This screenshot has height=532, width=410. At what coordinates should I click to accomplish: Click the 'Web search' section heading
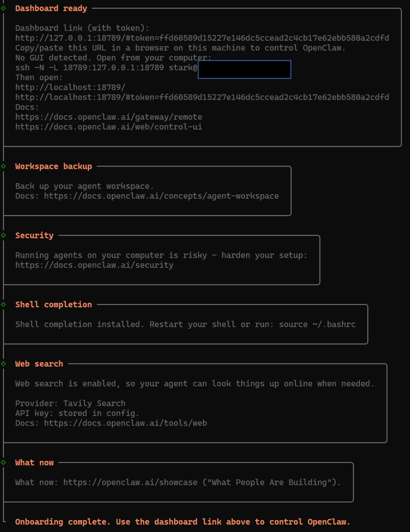(x=39, y=364)
